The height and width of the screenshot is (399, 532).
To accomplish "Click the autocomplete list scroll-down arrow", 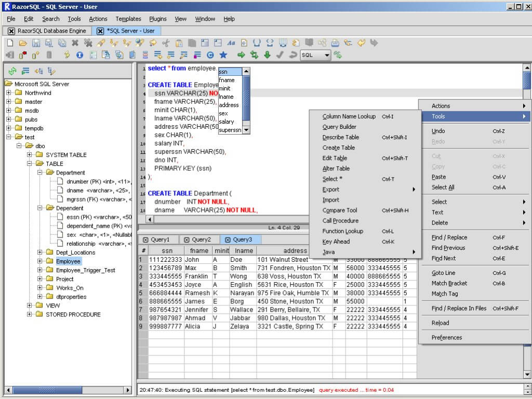I will (246, 130).
